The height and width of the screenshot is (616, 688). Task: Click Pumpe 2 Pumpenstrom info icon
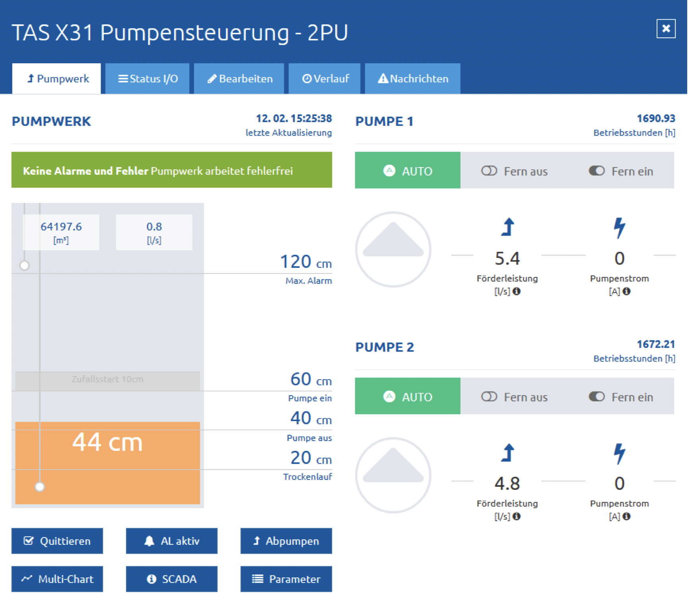pyautogui.click(x=627, y=517)
